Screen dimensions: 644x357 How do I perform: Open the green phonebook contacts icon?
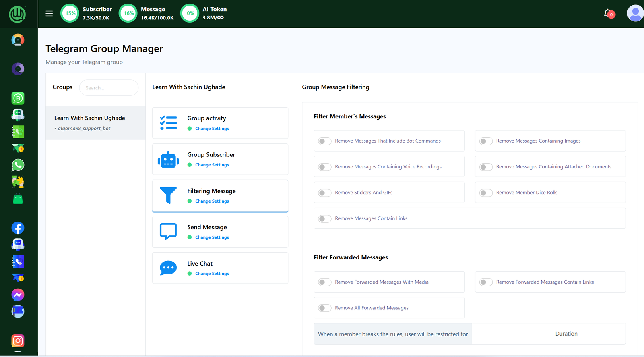pos(18,132)
